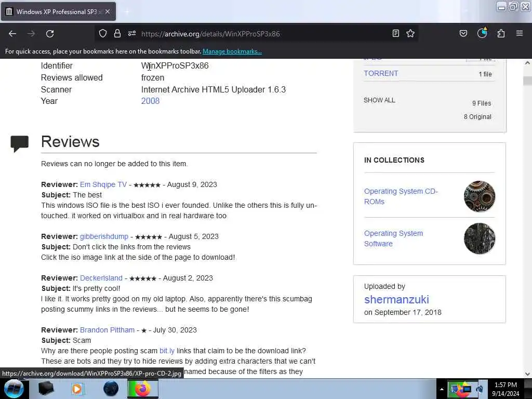Viewport: 532px width, 399px height.
Task: Open the Windows Start orb
Action: tap(14, 389)
